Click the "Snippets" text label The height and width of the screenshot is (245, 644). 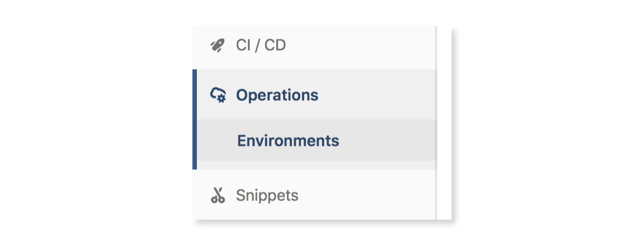pos(267,195)
